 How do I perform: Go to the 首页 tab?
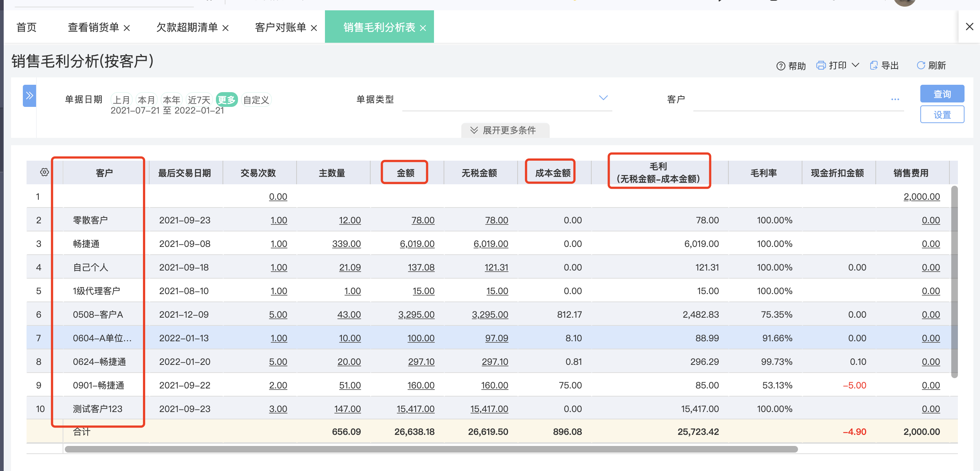(26, 27)
